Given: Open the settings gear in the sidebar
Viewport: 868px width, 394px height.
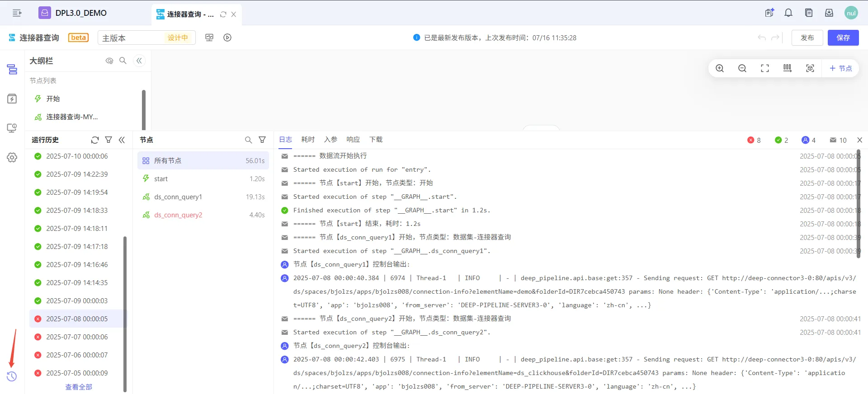Looking at the screenshot, I should (12, 157).
